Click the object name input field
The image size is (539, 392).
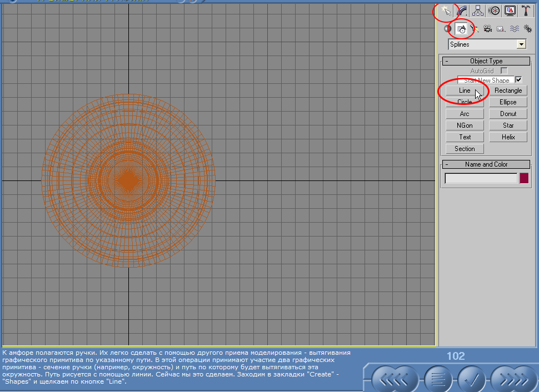[481, 178]
